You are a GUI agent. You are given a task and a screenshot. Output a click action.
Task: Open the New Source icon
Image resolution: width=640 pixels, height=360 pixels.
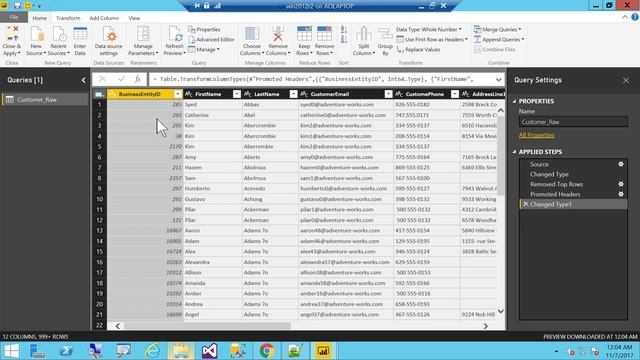tap(36, 34)
